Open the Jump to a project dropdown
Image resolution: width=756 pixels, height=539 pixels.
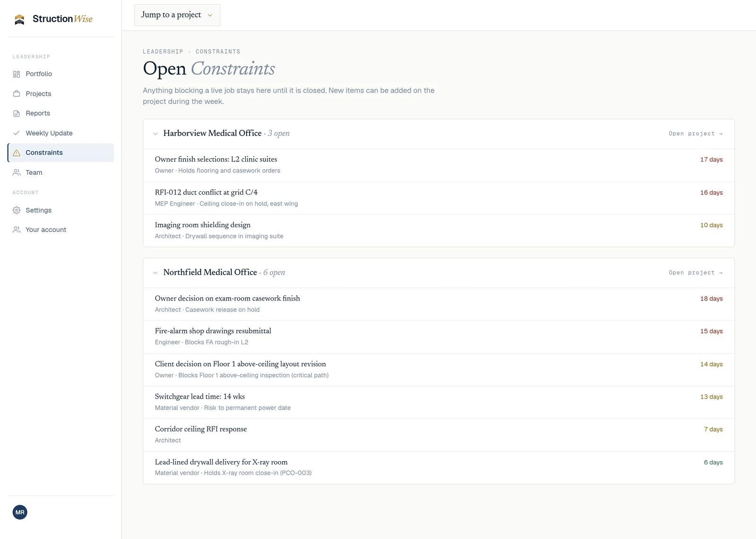tap(177, 15)
